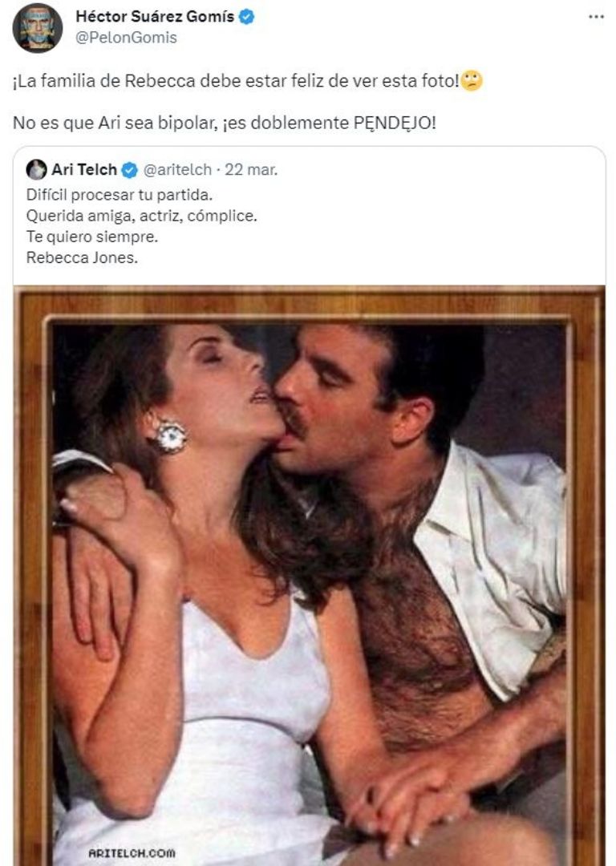This screenshot has height=866, width=616.
Task: Open Héctor Suárez Gomís profile picture
Action: tap(37, 24)
